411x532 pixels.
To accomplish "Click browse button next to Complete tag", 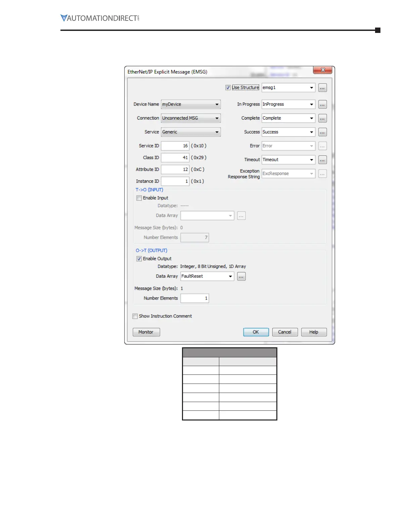I will tap(322, 118).
